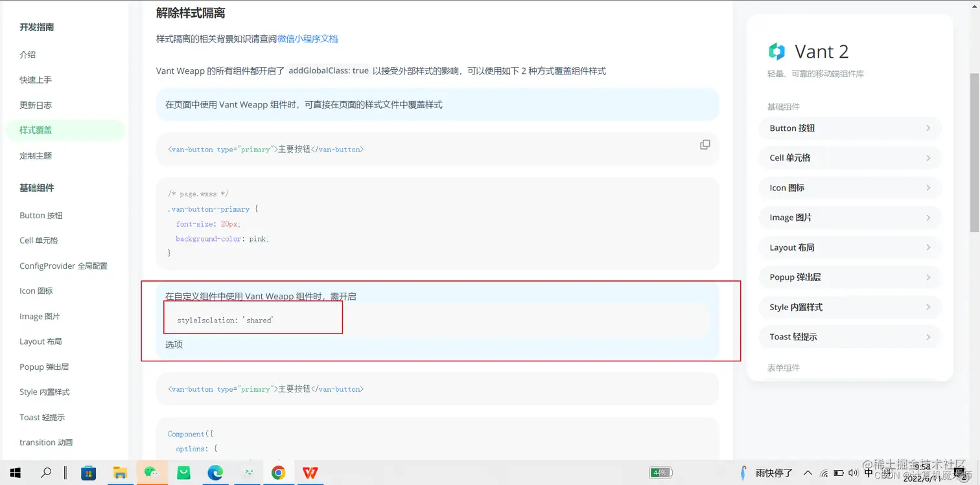Click Layout 布局 label in the Vant 2 panel
The image size is (980, 485).
pyautogui.click(x=792, y=247)
